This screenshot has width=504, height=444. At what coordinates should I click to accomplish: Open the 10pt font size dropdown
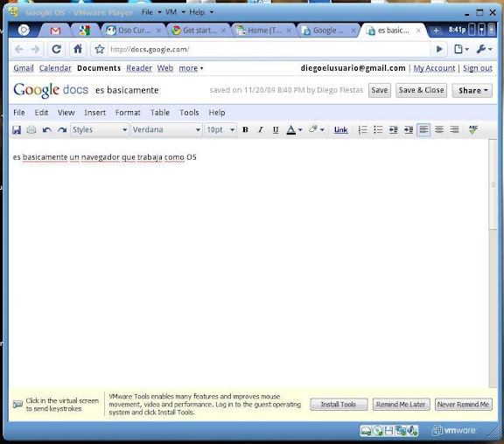coord(220,129)
